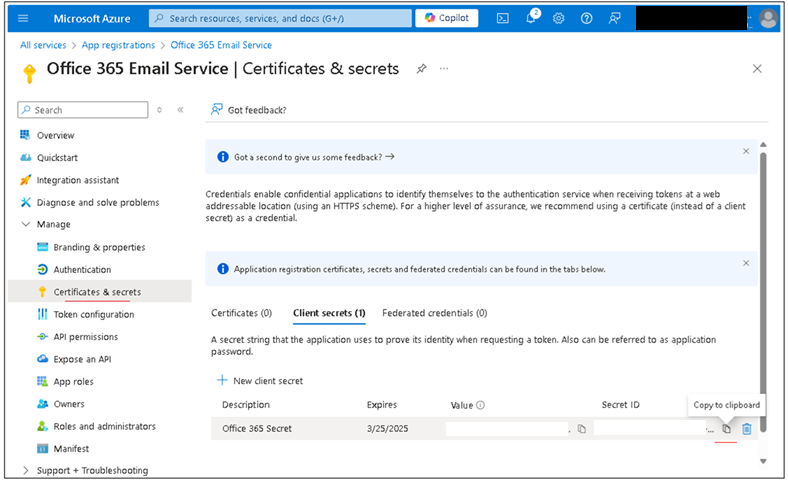Copy the Secret ID to clipboard
The width and height of the screenshot is (788, 482).
coord(726,429)
